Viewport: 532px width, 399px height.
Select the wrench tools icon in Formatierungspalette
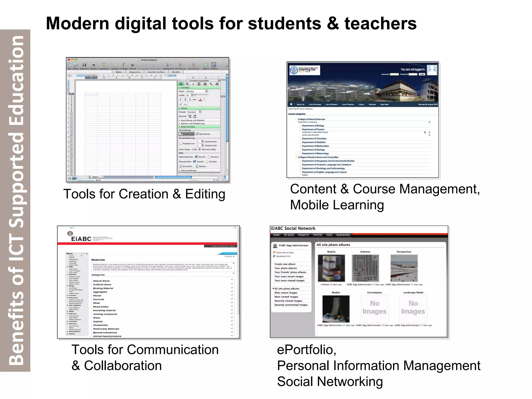(x=211, y=84)
